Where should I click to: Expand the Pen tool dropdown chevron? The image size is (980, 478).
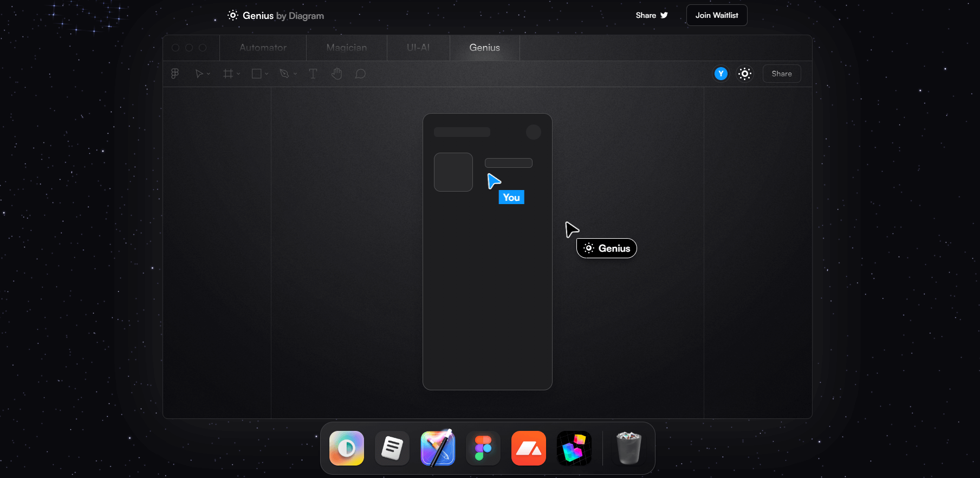click(x=295, y=74)
